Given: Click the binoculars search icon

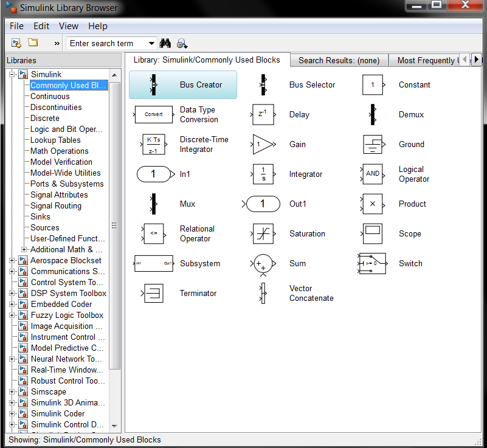Looking at the screenshot, I should (165, 43).
